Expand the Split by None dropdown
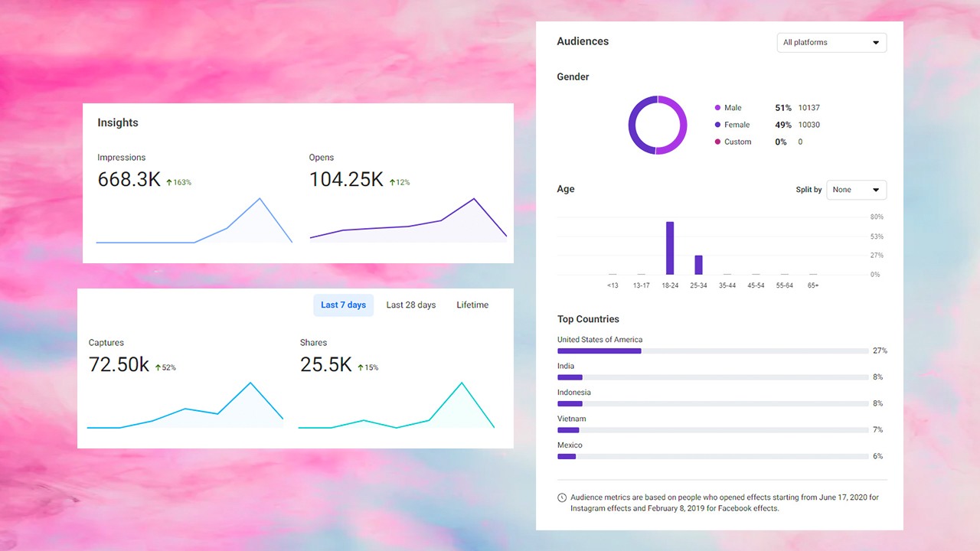Screen dimensions: 980x551 click(856, 190)
